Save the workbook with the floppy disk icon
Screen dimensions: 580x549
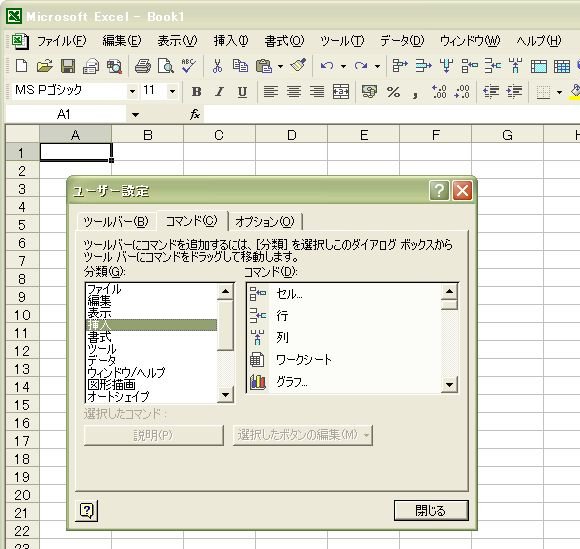(x=68, y=66)
